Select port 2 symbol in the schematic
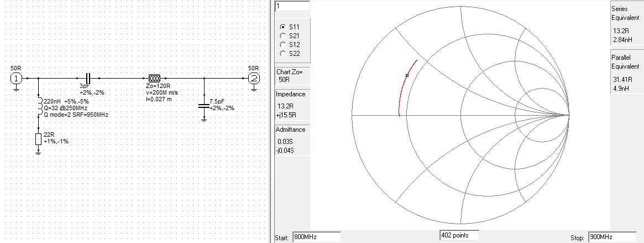Image resolution: width=644 pixels, height=243 pixels. tap(254, 78)
